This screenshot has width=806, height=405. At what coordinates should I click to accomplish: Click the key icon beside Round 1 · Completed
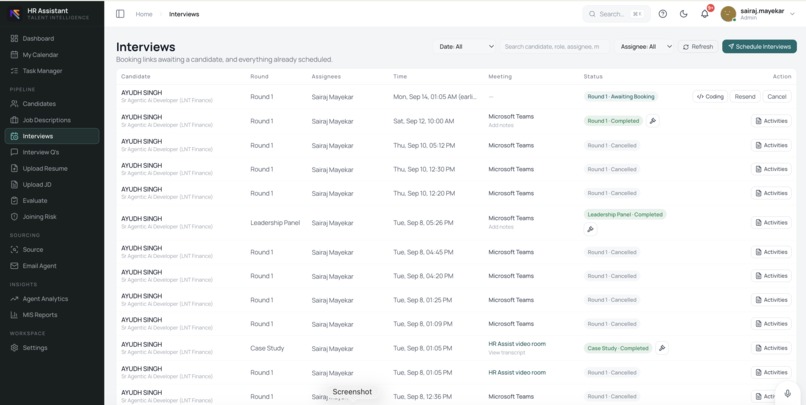click(x=653, y=121)
